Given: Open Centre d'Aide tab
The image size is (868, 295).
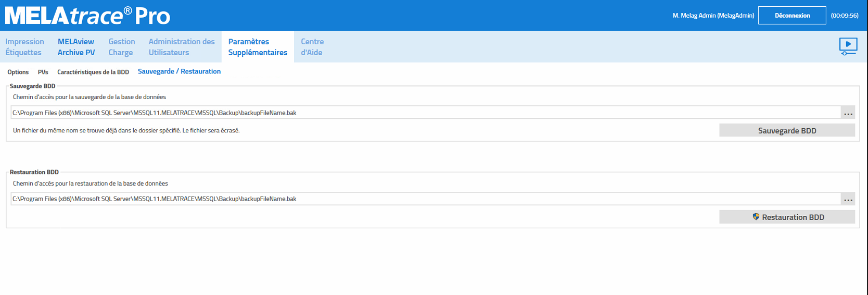Looking at the screenshot, I should [312, 47].
